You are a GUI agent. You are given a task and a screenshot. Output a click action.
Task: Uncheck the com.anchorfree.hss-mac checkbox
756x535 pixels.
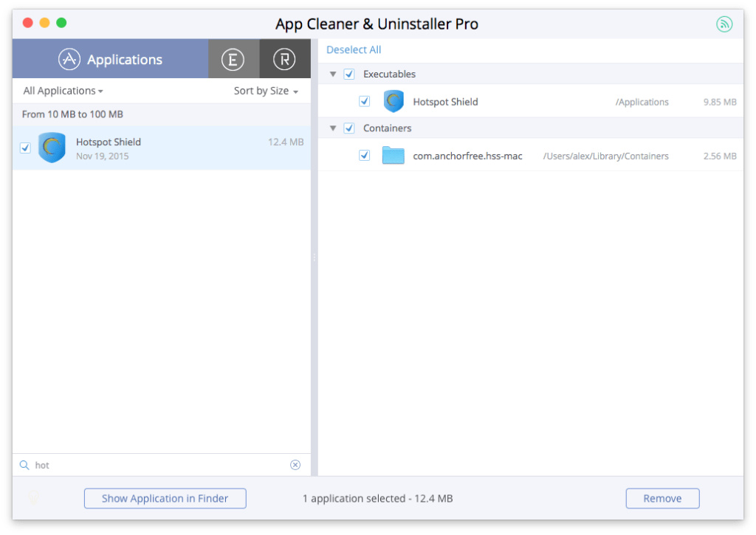(365, 155)
